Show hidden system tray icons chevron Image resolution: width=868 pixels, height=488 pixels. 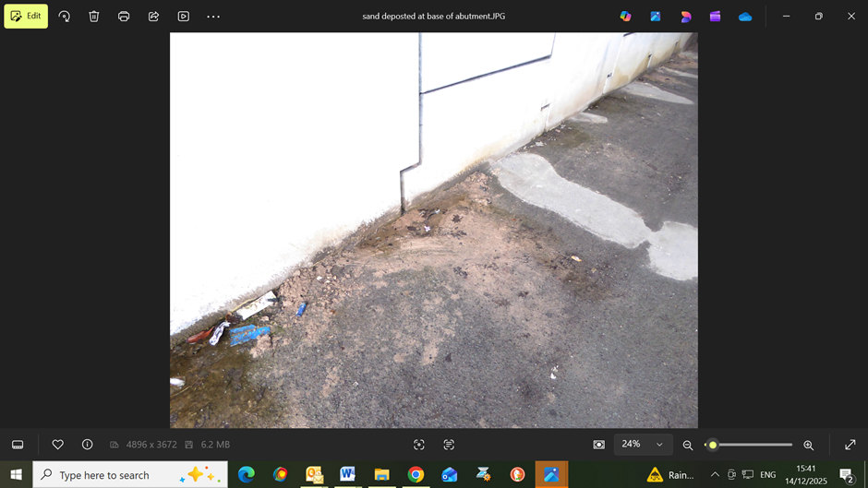pos(714,475)
